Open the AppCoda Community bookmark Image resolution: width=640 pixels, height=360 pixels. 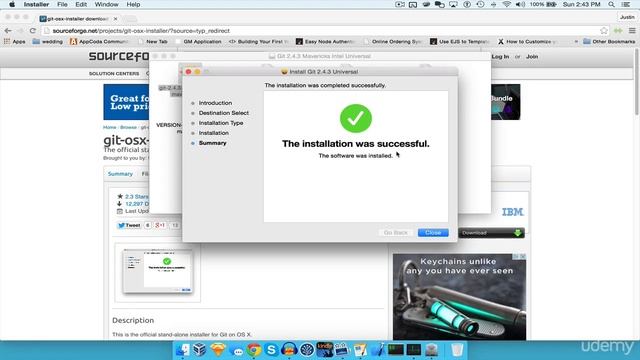coord(99,42)
